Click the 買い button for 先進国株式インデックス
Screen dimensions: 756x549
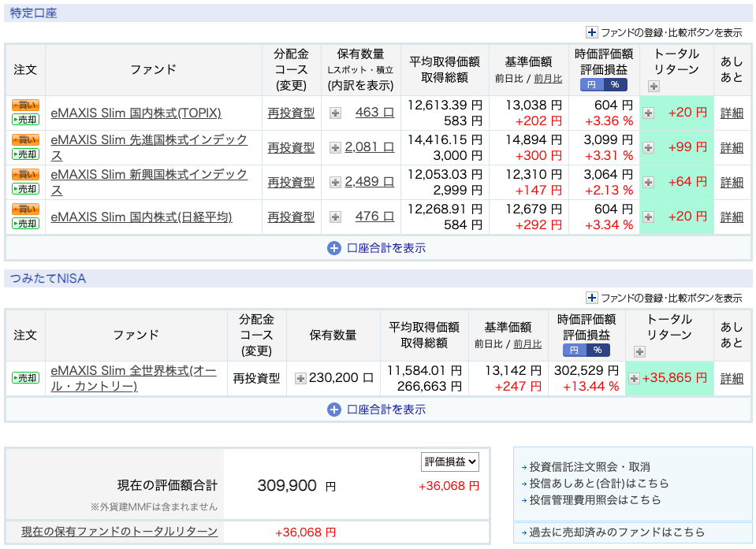coord(25,139)
